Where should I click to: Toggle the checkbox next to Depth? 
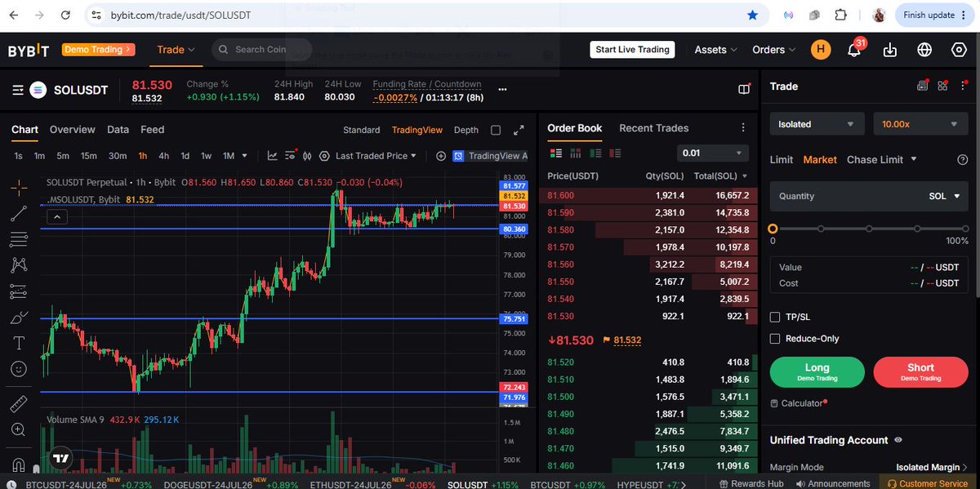(496, 130)
